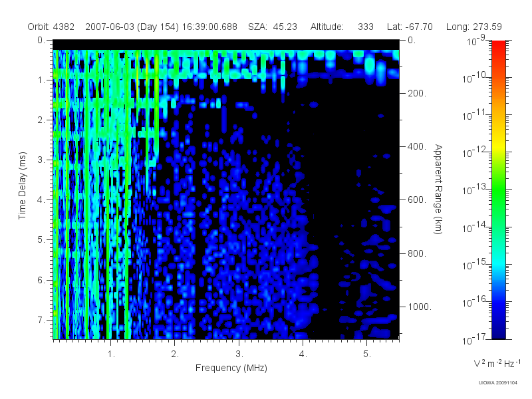This screenshot has width=532, height=399.
Task: Click the time delay tick '0.' on left axis
Action: [x=41, y=41]
